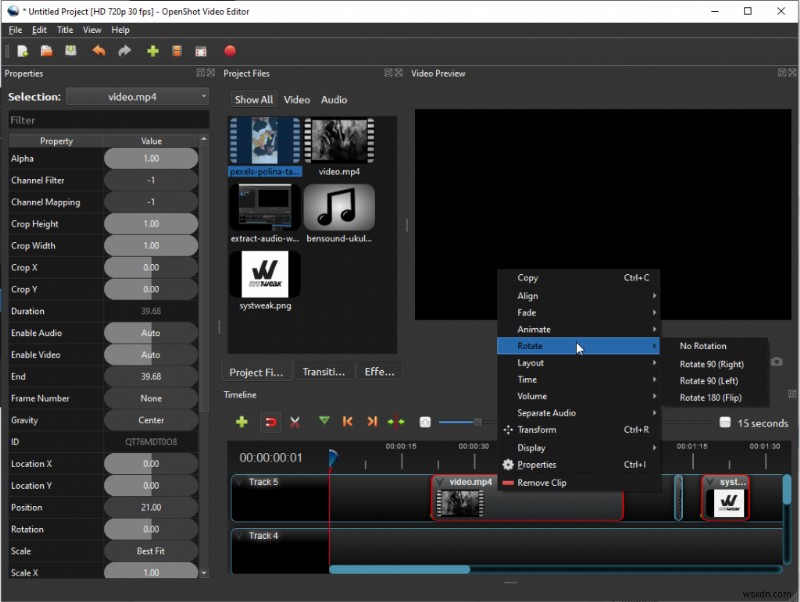Click the Add Marker green triangle icon
The height and width of the screenshot is (602, 800).
tap(324, 421)
